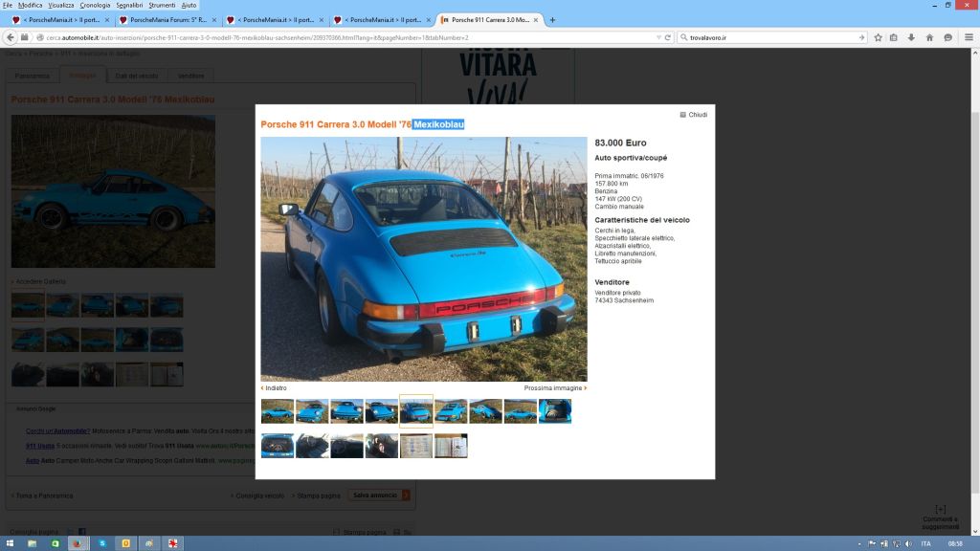Open the Venditore tab on the listing

click(x=190, y=76)
